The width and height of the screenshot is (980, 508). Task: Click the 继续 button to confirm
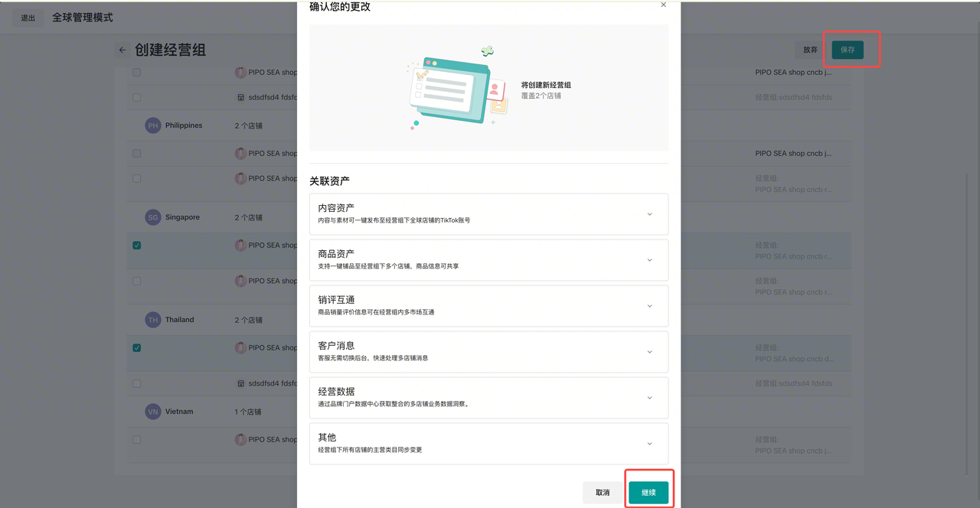[648, 493]
